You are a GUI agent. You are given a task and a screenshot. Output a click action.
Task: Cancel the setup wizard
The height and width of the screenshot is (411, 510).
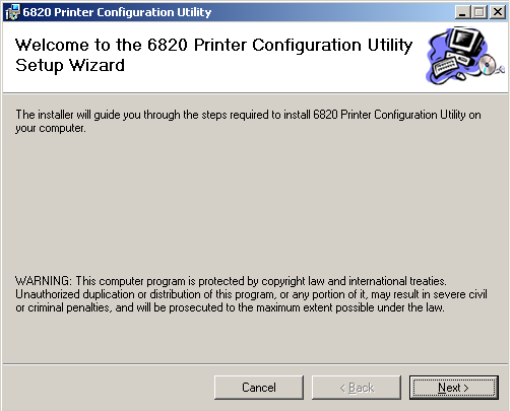(x=259, y=388)
